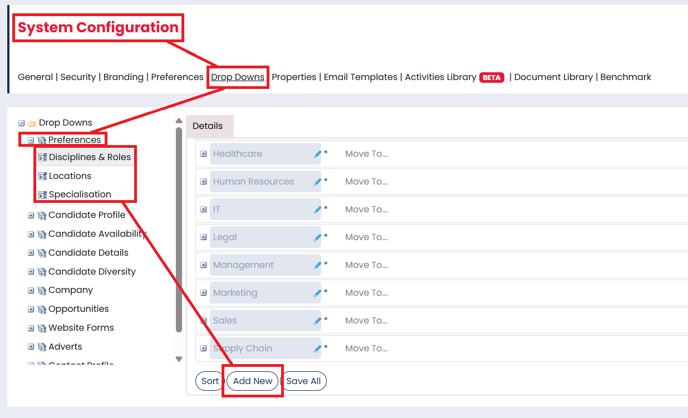Click the edit pencil for IT
Viewport: 688px width, 418px height.
(x=317, y=210)
